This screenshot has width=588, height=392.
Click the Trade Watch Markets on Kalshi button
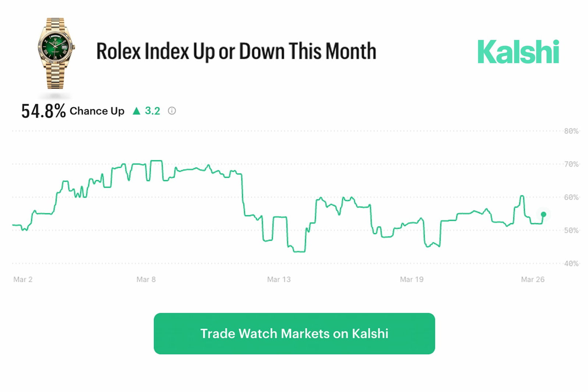294,334
